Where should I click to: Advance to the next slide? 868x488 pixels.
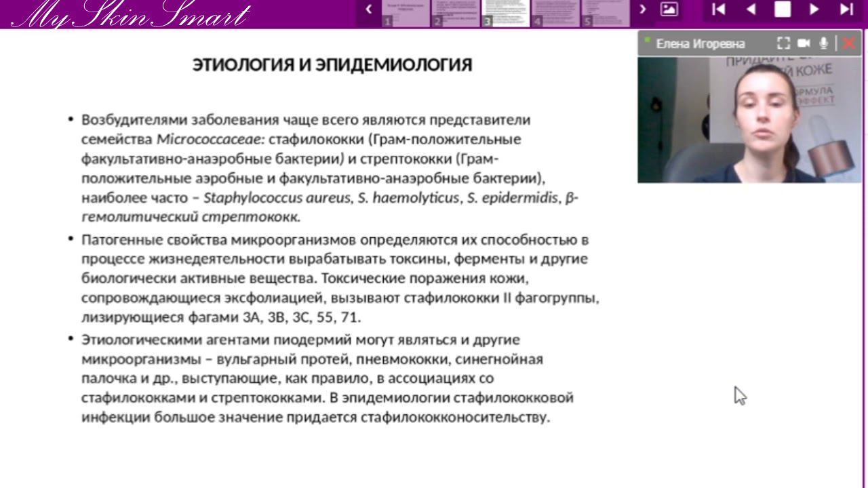(814, 9)
